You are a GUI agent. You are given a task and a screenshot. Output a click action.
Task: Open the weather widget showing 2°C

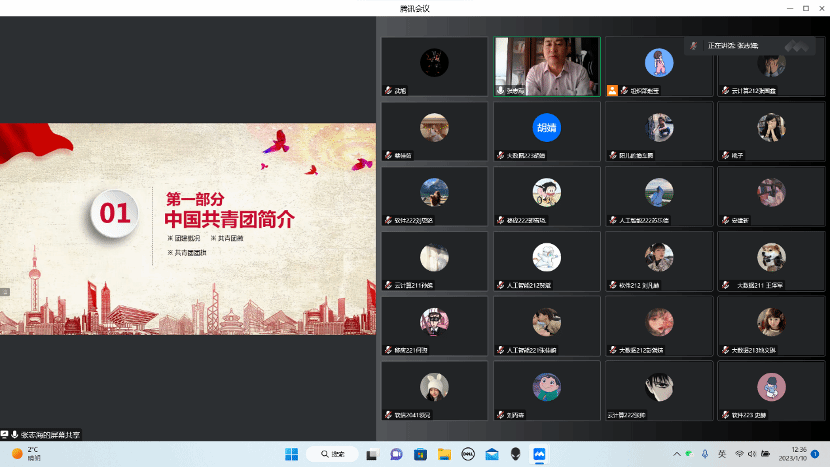(26, 454)
